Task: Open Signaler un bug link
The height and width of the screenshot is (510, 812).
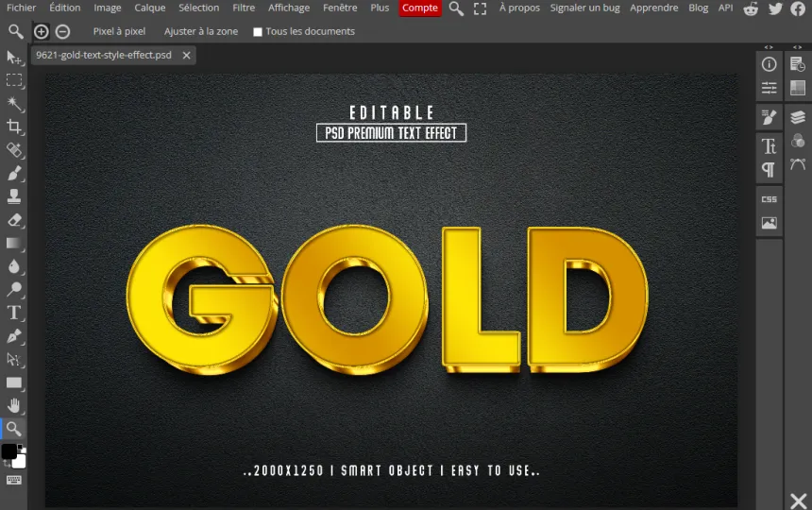Action: pyautogui.click(x=584, y=8)
